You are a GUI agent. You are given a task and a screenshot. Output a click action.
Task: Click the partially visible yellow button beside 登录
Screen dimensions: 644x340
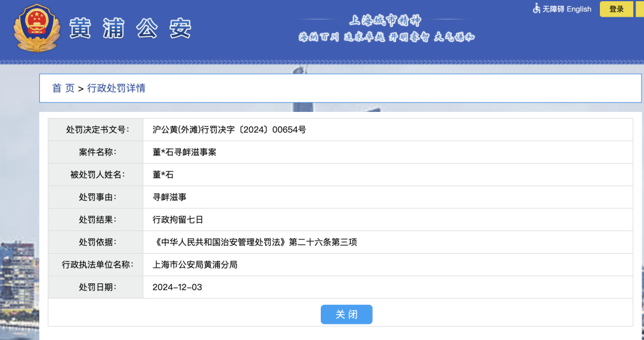pyautogui.click(x=640, y=9)
